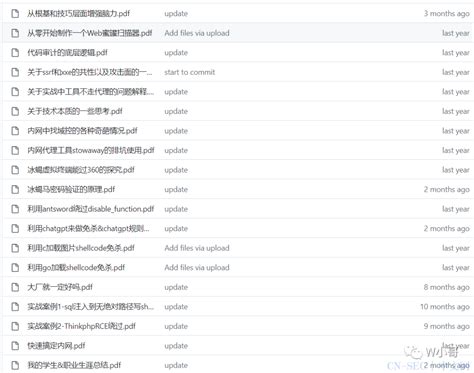This screenshot has height=373, width=474.
Task: Open 'Add files via upload' commit for Web蜜罐扫描器
Action: click(197, 33)
